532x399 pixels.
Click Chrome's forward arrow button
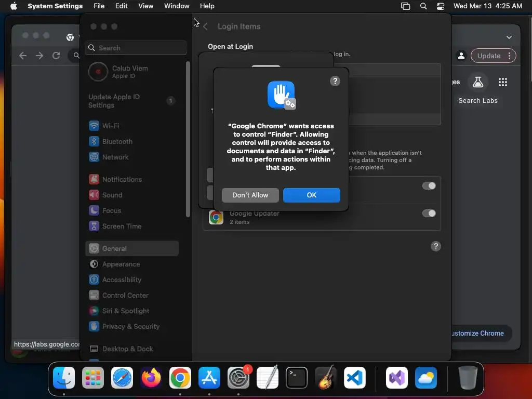click(x=39, y=56)
